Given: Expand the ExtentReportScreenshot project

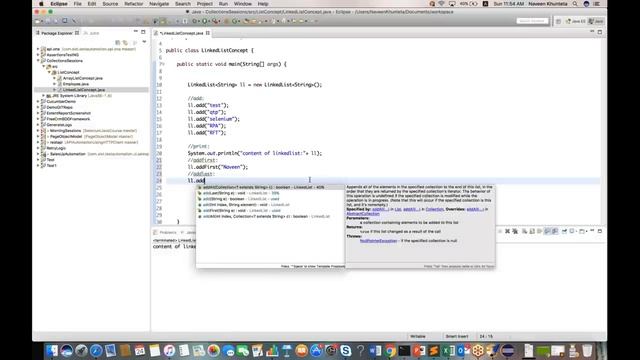Looking at the screenshot, I should (x=38, y=113).
